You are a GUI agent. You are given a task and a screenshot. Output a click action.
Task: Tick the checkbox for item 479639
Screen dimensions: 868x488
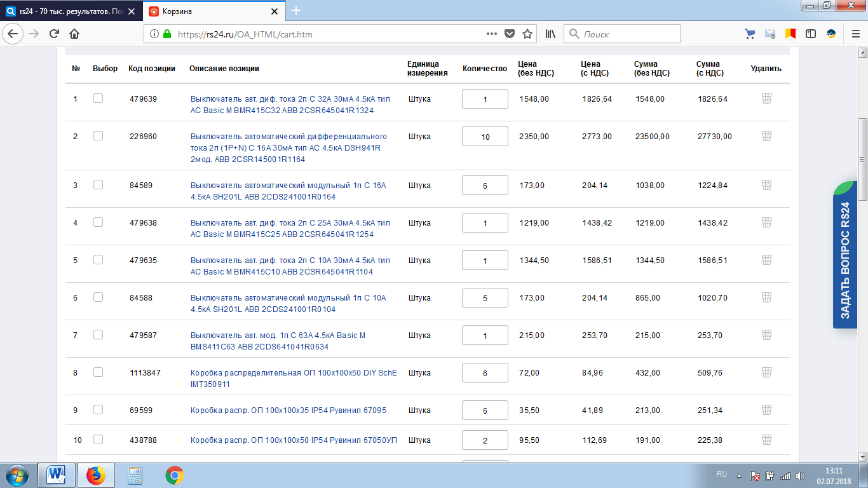tap(98, 98)
